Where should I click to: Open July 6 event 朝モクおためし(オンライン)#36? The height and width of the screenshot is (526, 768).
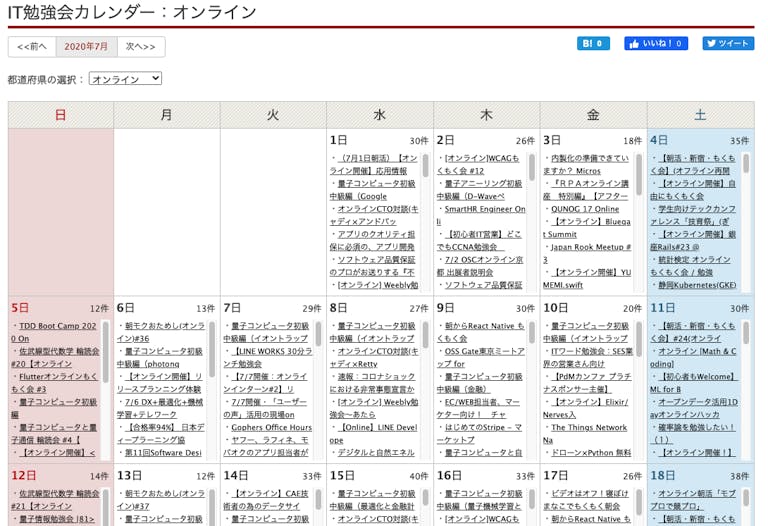tap(161, 332)
